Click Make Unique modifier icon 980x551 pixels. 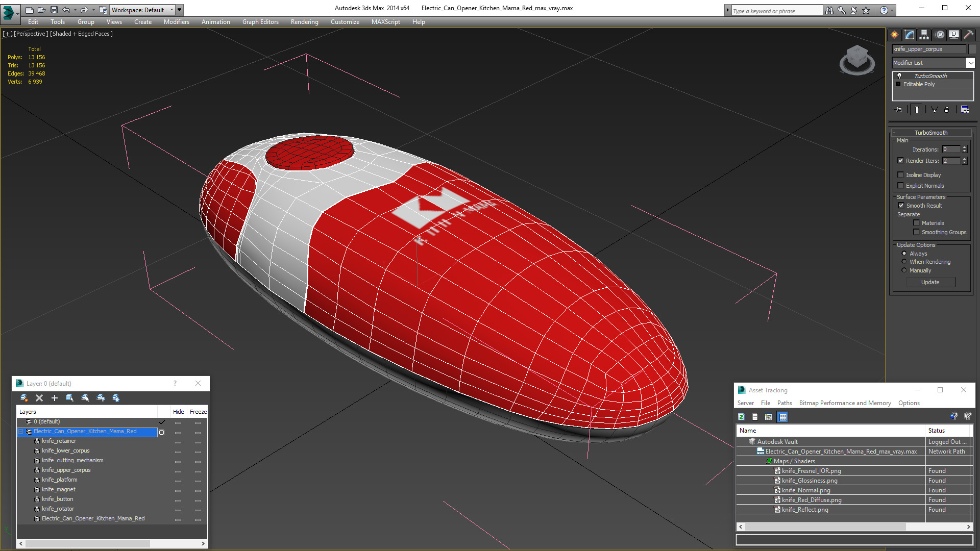(x=934, y=109)
